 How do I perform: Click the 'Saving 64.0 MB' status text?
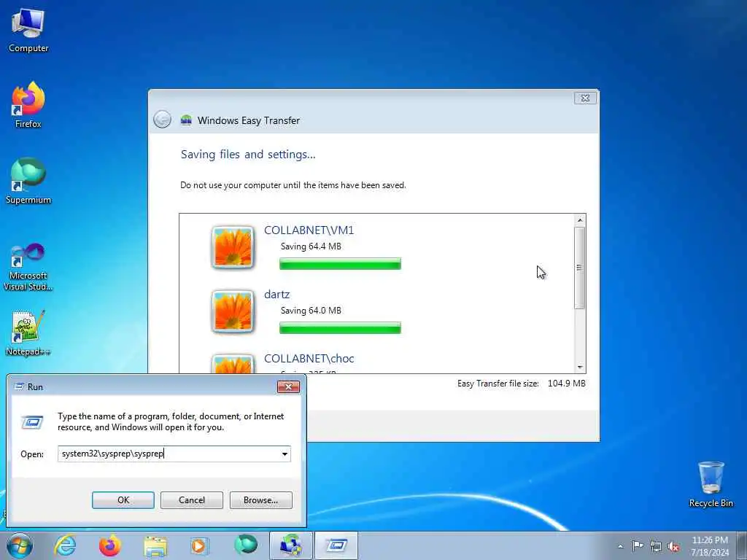pos(311,311)
